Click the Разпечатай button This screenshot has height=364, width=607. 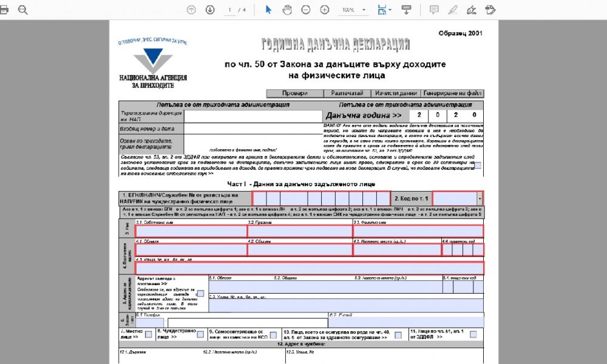point(347,93)
